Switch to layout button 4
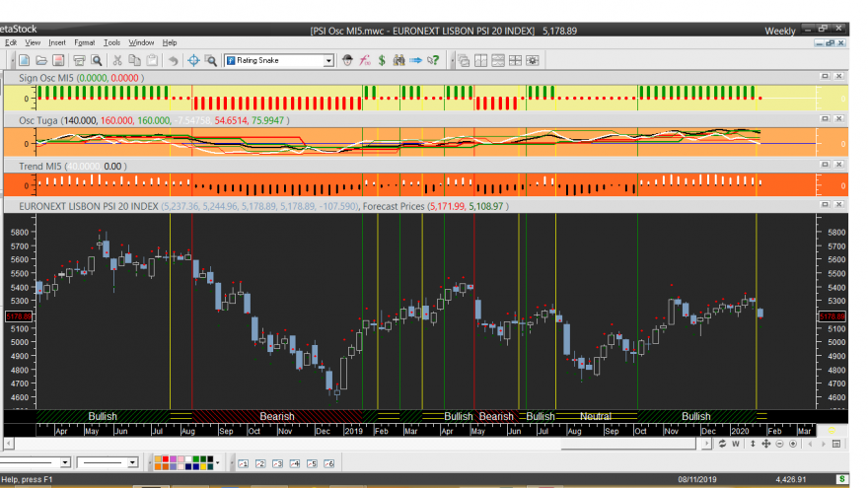868x488 pixels. 295,463
